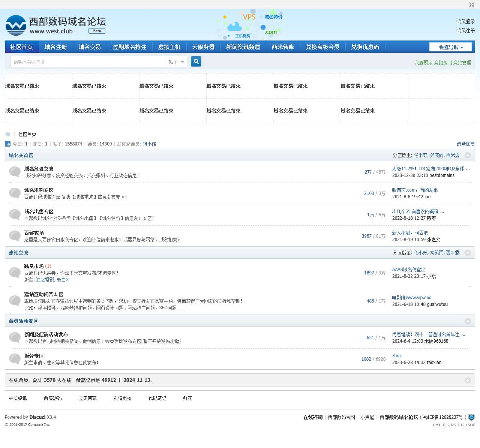Screen dimensions: 480x448
Task: Open the 域名注册 nav tab
Action: point(56,47)
